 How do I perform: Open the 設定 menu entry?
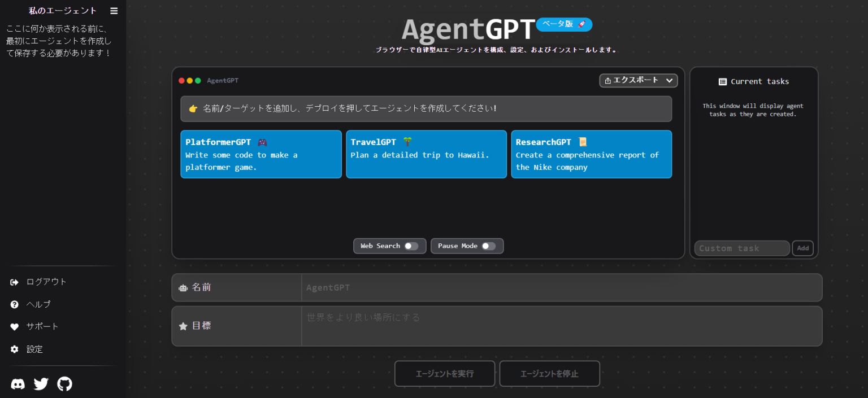(x=34, y=349)
